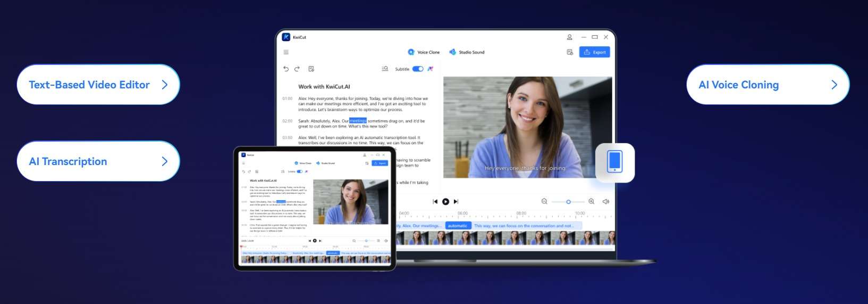
Task: Click the 08:00 mark on timeline ruler
Action: pos(521,213)
